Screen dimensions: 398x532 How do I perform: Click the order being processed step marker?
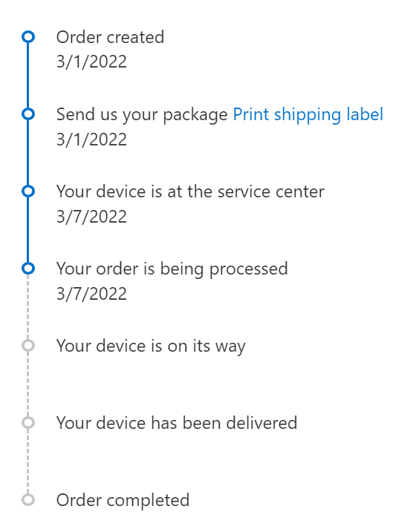pos(28,268)
